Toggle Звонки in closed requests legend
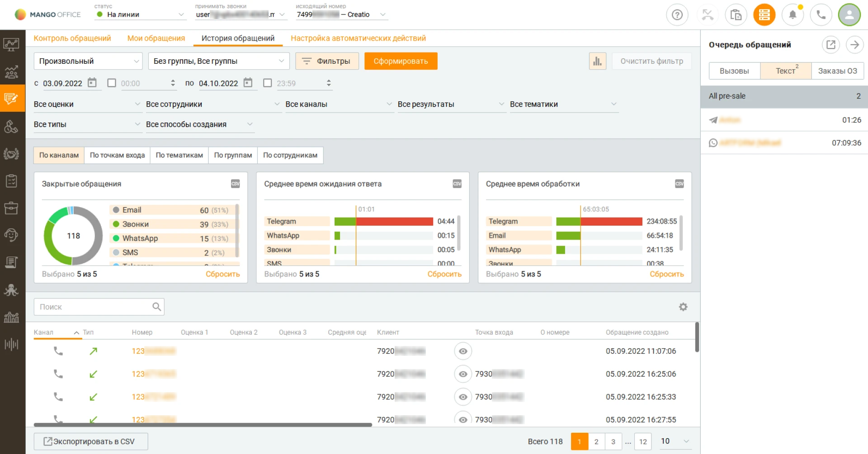868x454 pixels. 172,224
